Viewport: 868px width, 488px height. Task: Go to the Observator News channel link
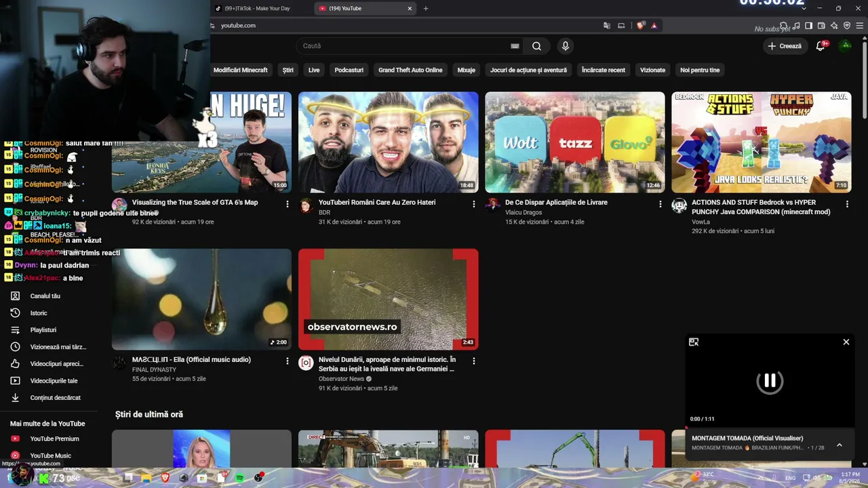pyautogui.click(x=341, y=379)
